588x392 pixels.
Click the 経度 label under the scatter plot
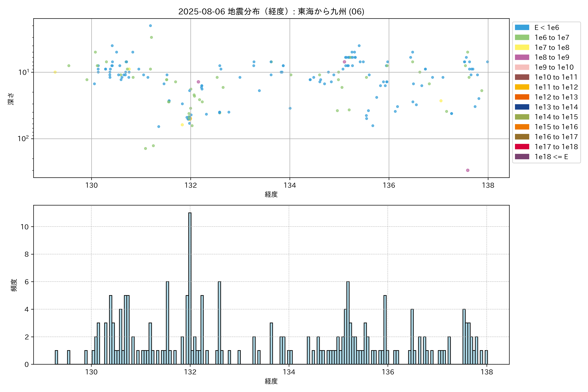point(271,194)
